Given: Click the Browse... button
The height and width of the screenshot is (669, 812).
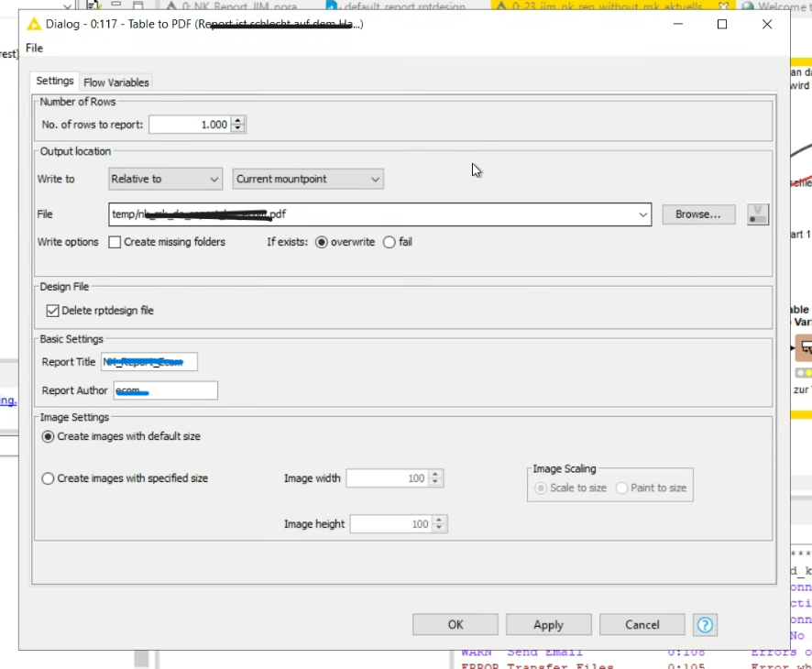Looking at the screenshot, I should [698, 214].
